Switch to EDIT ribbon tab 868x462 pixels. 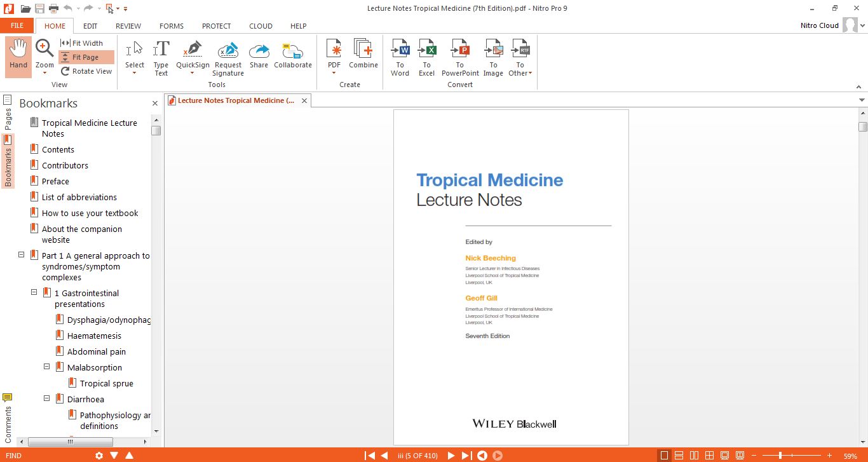[x=90, y=26]
